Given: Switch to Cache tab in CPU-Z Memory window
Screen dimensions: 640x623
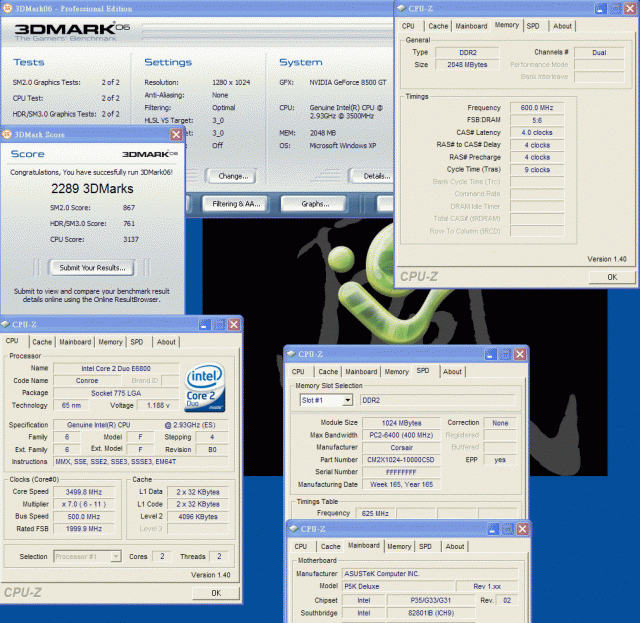Looking at the screenshot, I should coord(438,26).
